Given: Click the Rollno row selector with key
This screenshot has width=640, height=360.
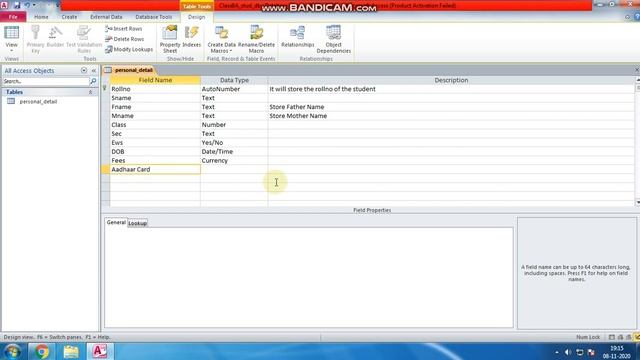Looking at the screenshot, I should pos(105,89).
